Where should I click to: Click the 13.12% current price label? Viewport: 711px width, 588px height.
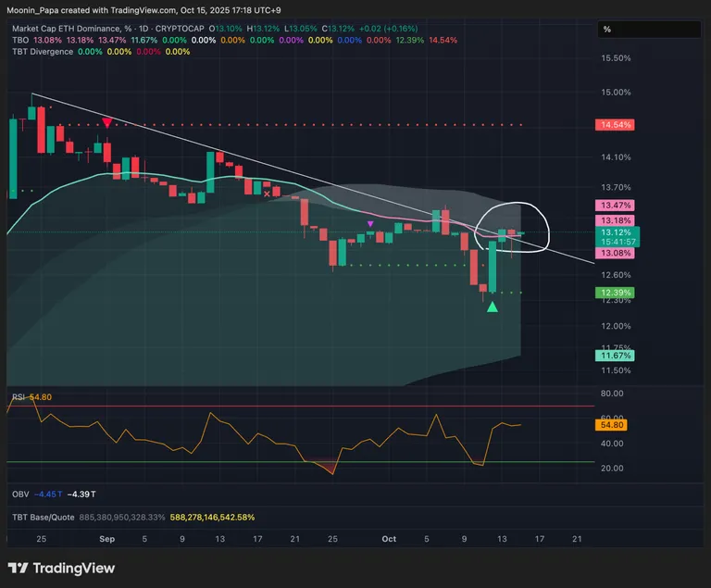click(x=616, y=231)
